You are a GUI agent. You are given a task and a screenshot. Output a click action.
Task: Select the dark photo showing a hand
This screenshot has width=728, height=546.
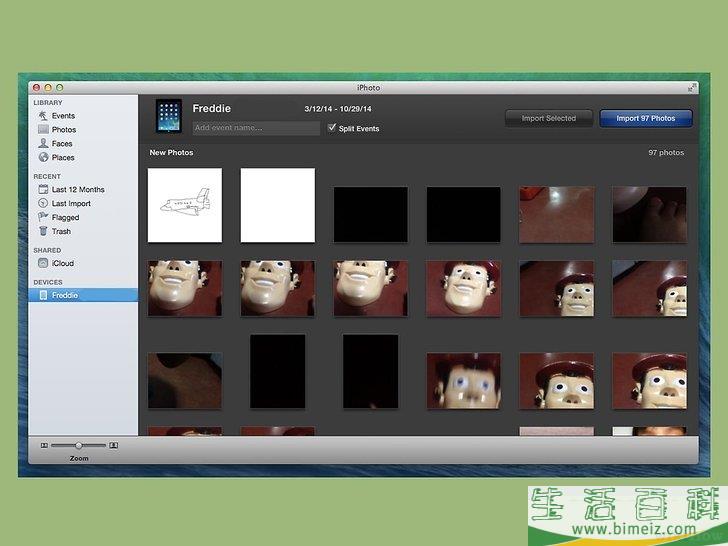pyautogui.click(x=650, y=214)
